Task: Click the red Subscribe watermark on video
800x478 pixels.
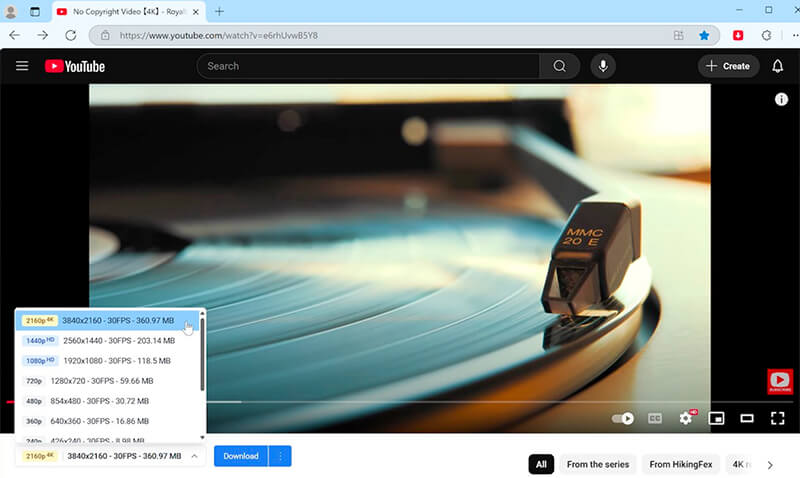Action: coord(780,381)
